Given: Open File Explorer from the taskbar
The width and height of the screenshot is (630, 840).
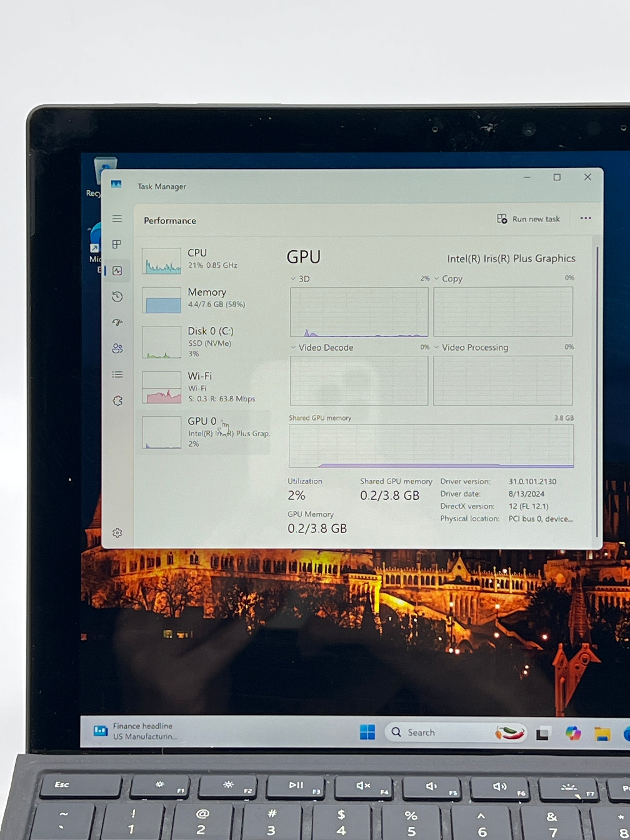Looking at the screenshot, I should pos(602,734).
